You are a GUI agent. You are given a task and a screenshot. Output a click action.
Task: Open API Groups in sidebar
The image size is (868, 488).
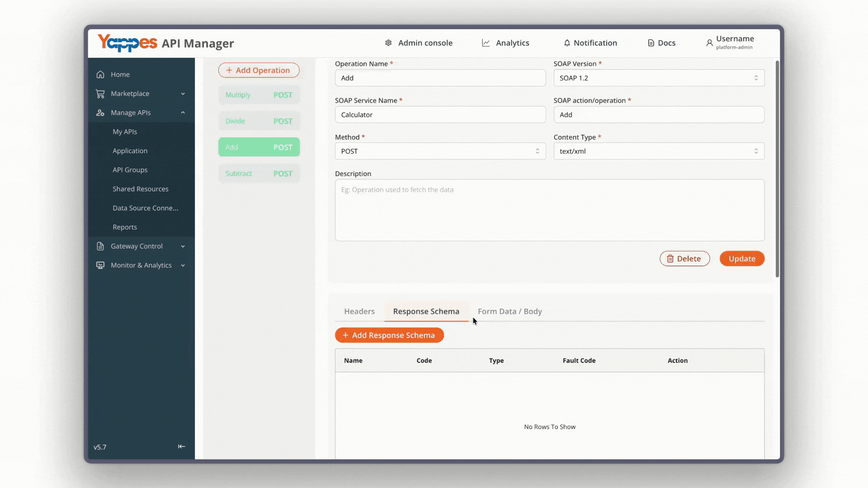[142, 170]
